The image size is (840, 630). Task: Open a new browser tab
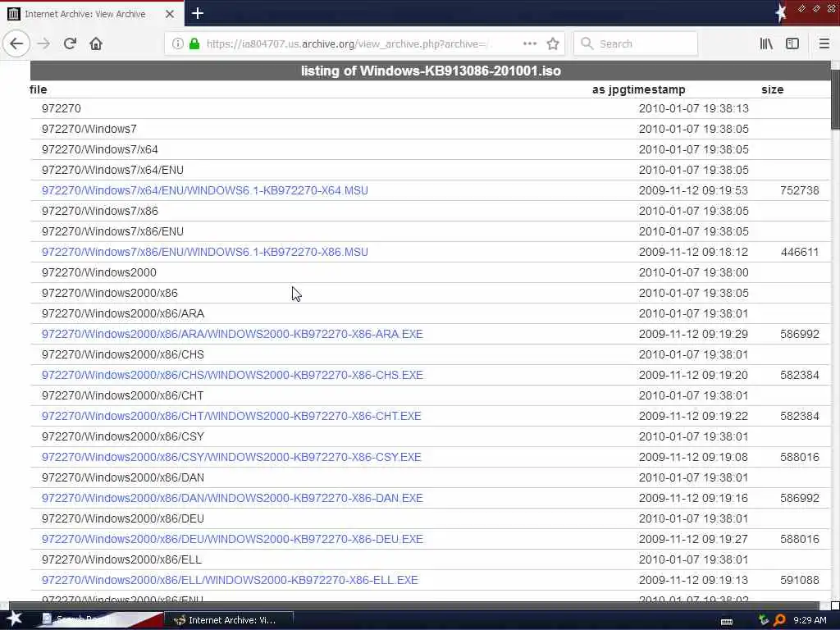pos(198,13)
